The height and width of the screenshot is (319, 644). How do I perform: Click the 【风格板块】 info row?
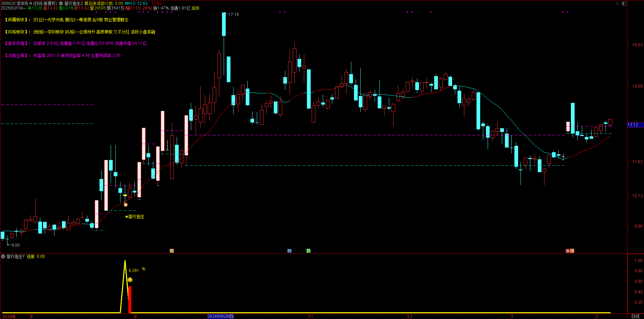click(80, 32)
